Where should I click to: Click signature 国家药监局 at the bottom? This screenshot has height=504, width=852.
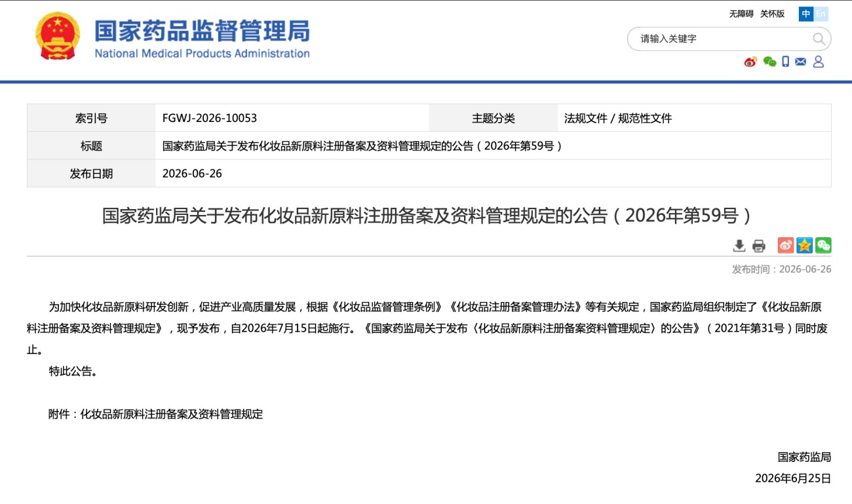804,457
